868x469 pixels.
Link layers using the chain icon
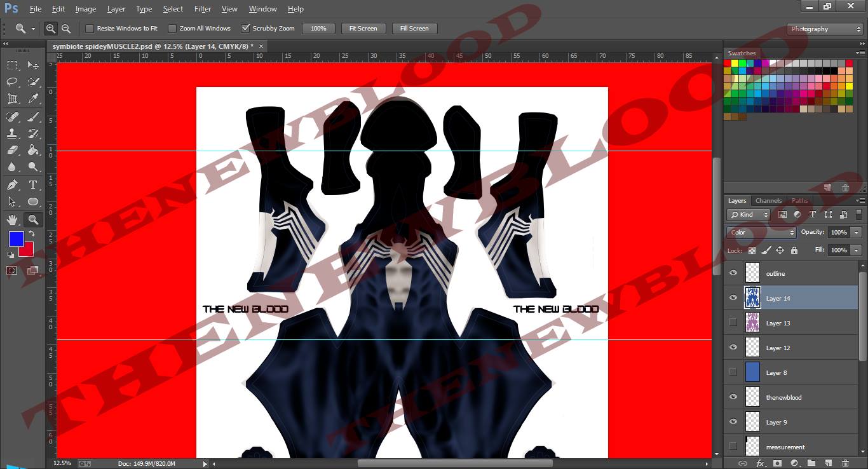pyautogui.click(x=742, y=463)
